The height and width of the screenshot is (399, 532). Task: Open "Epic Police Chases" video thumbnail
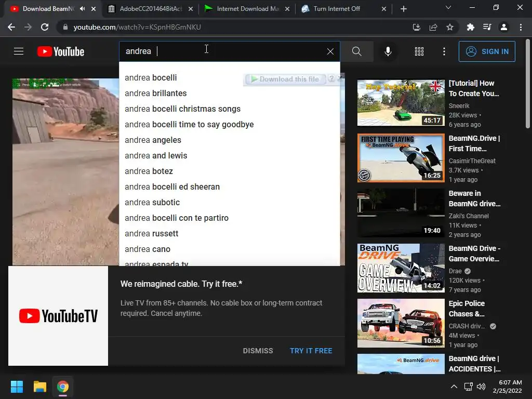(401, 323)
